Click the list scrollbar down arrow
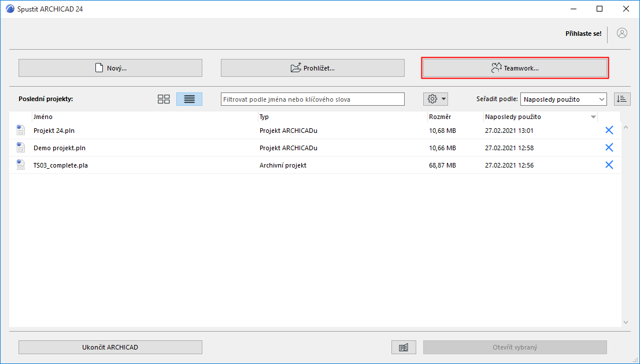 pyautogui.click(x=626, y=322)
